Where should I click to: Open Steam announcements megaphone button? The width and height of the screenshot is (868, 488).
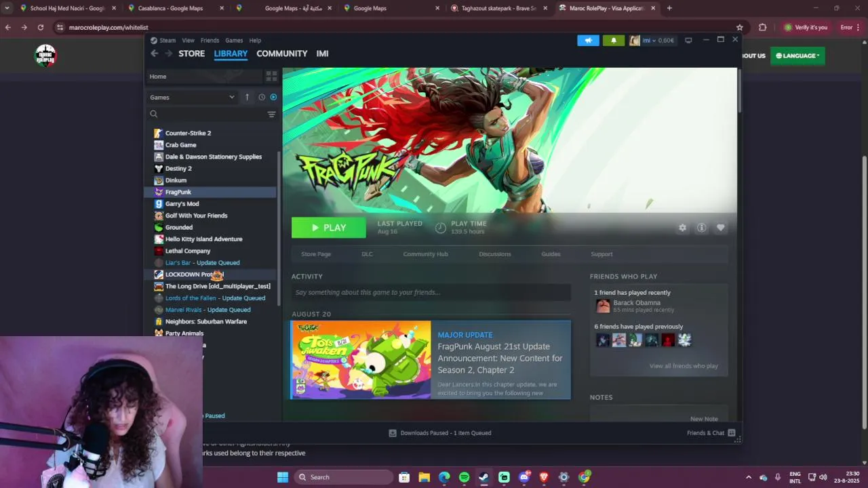pos(588,41)
